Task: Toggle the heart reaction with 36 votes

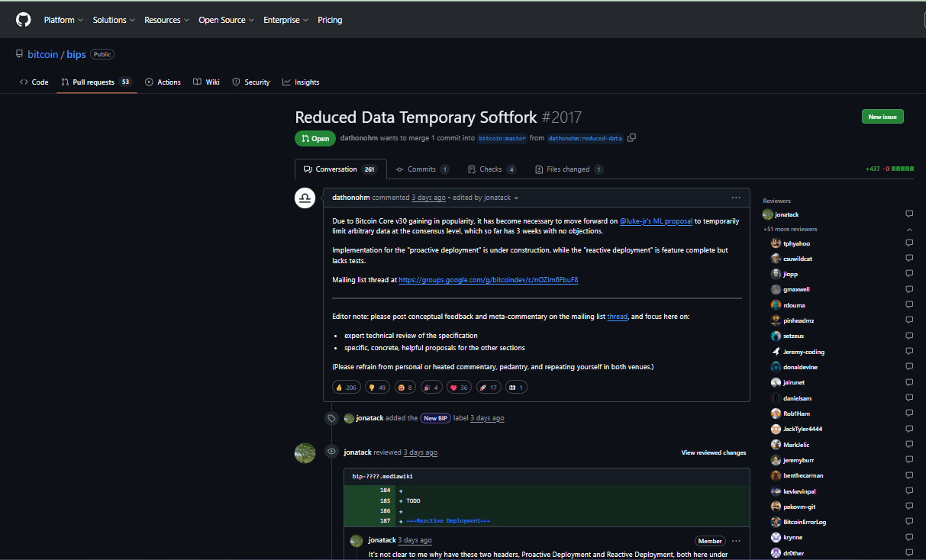Action: [459, 388]
